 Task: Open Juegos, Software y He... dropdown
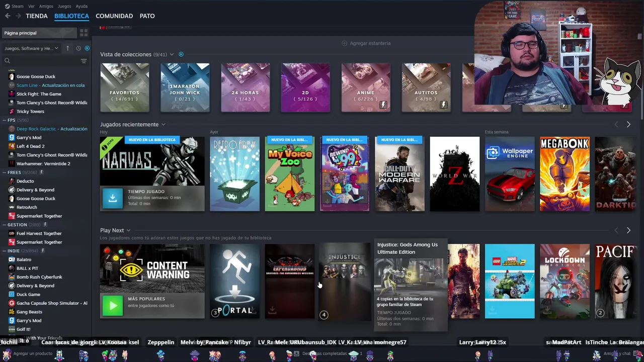point(31,48)
